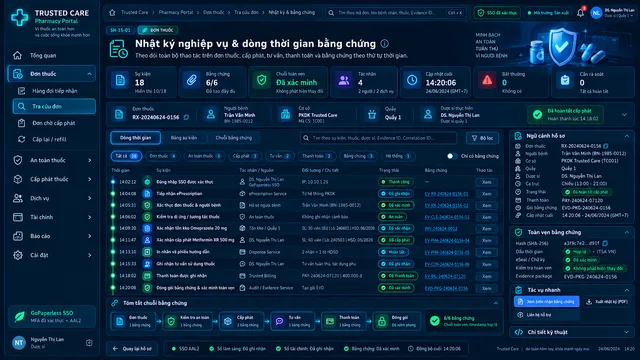
Task: Click Quay lại hồ sơ button
Action: tap(132, 349)
